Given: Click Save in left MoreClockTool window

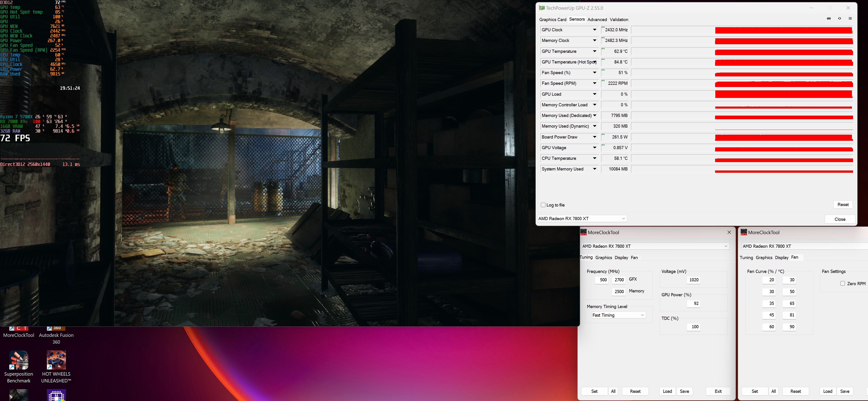Looking at the screenshot, I should pos(684,391).
